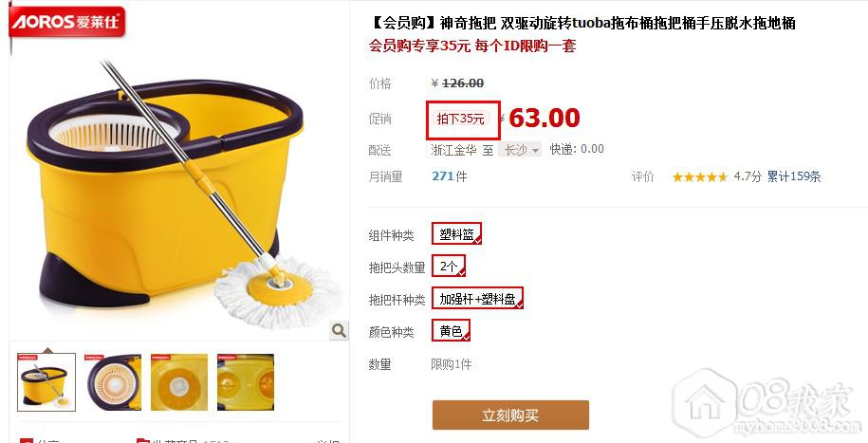This screenshot has width=868, height=443.
Task: Open the 累计159条 reviews link
Action: (794, 176)
